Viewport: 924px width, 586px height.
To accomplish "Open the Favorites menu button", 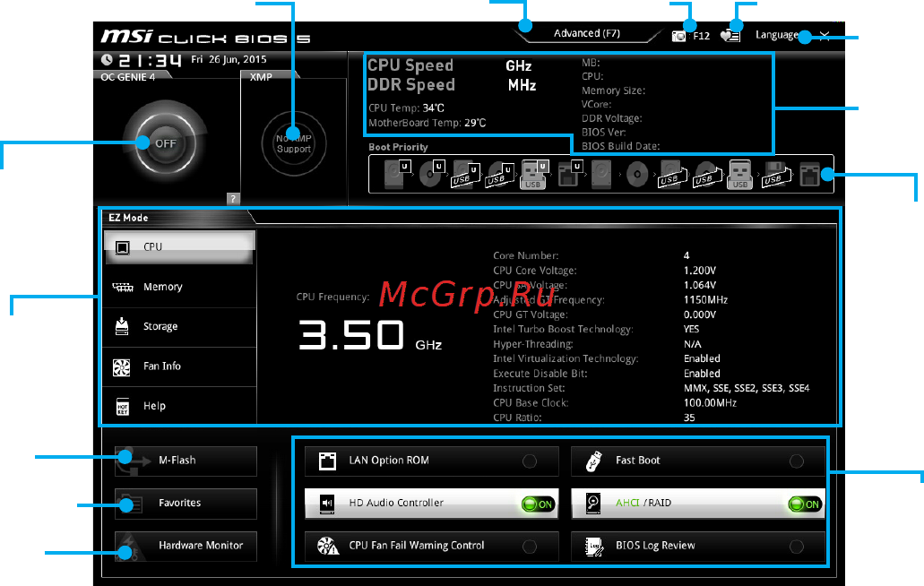I will (186, 503).
